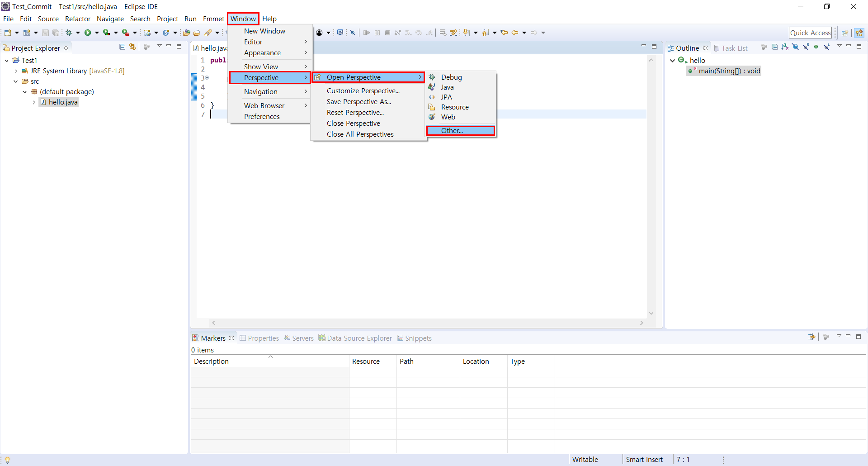Click the Debug bug toolbar icon
868x466 pixels.
pos(69,33)
